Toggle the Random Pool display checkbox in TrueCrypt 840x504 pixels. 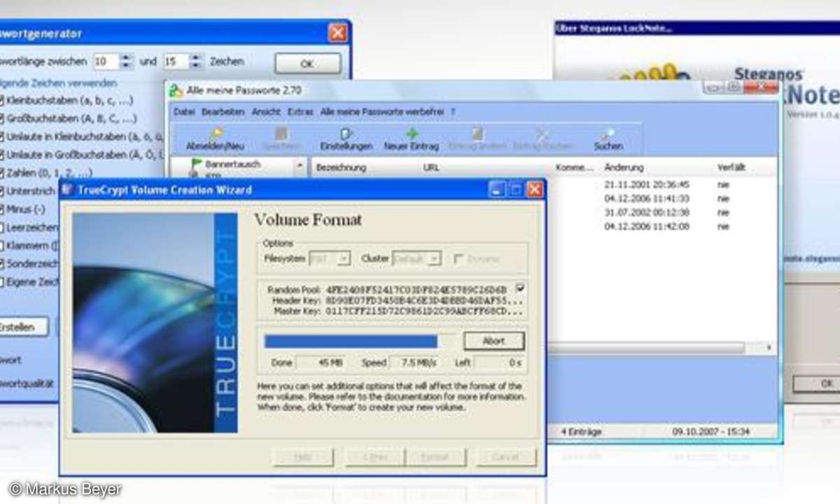click(x=521, y=288)
